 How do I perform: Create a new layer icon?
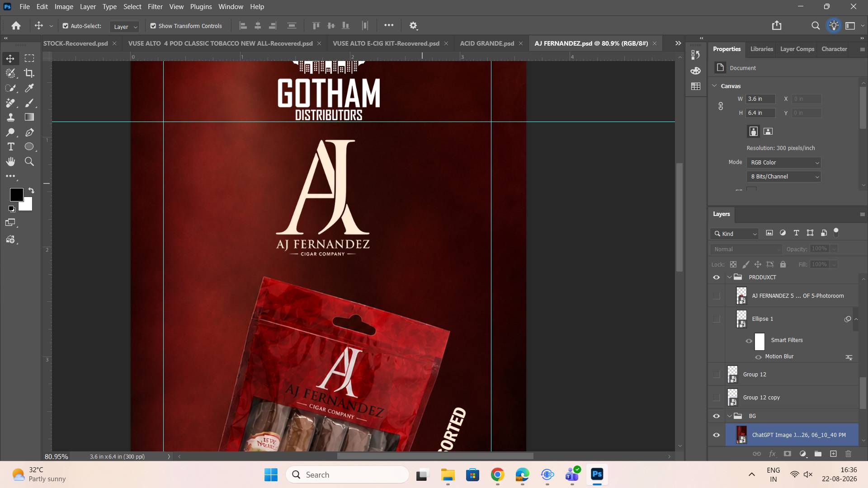(x=833, y=454)
